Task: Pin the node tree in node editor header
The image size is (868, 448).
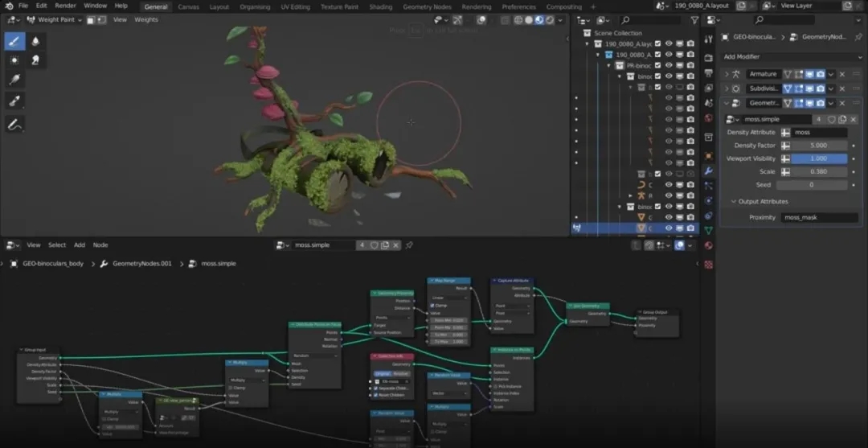Action: pos(409,245)
